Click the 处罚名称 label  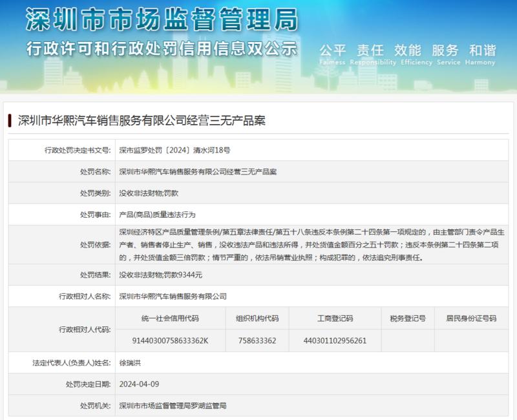point(95,172)
